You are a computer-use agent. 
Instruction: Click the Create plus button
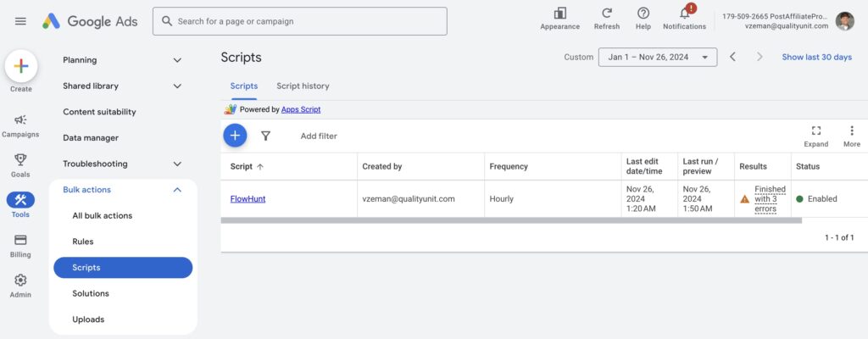coord(21,66)
